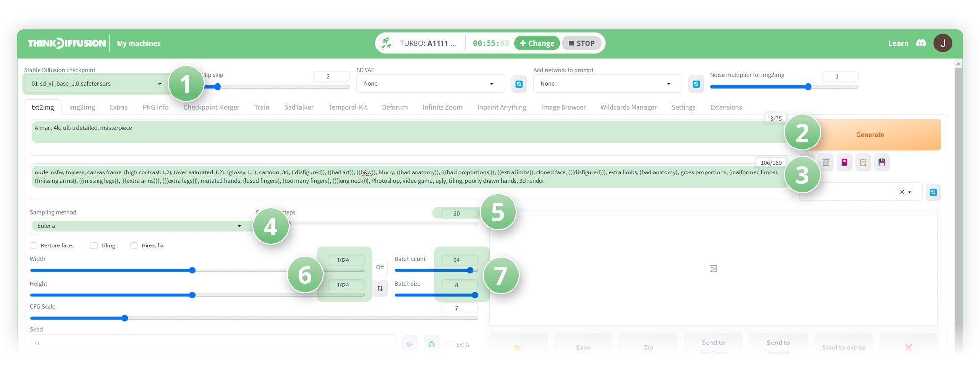This screenshot has height=392, width=980.
Task: Toggle the Restore faces checkbox
Action: (34, 245)
